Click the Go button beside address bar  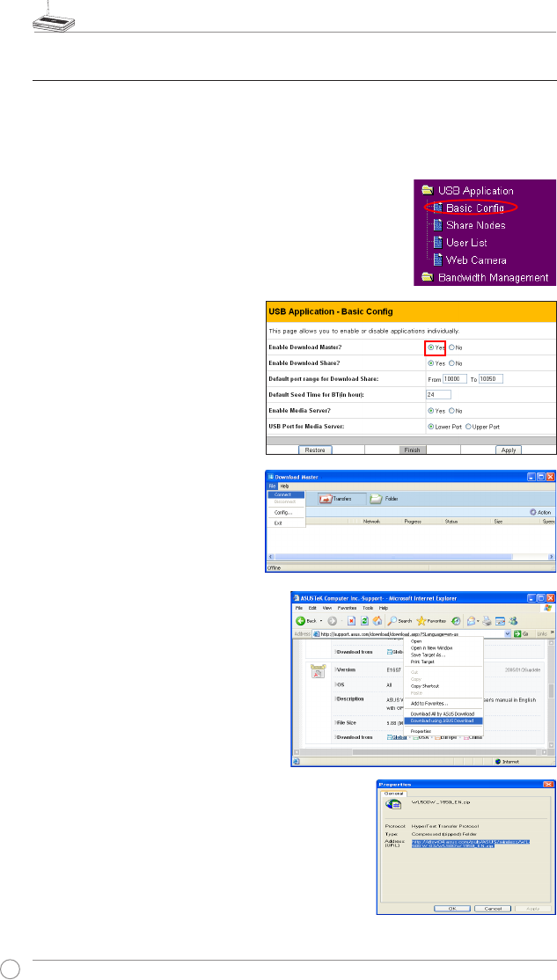click(522, 633)
